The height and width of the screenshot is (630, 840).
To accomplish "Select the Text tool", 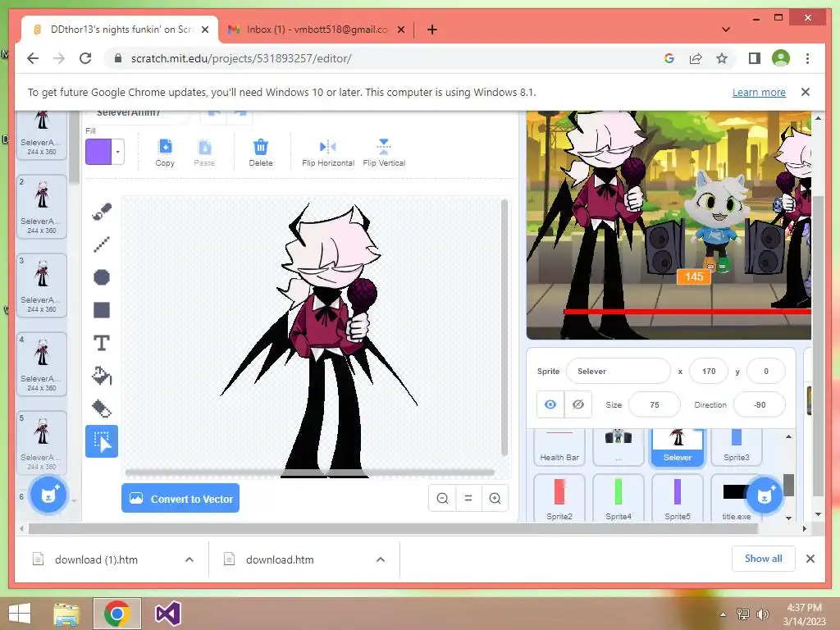I will point(101,343).
